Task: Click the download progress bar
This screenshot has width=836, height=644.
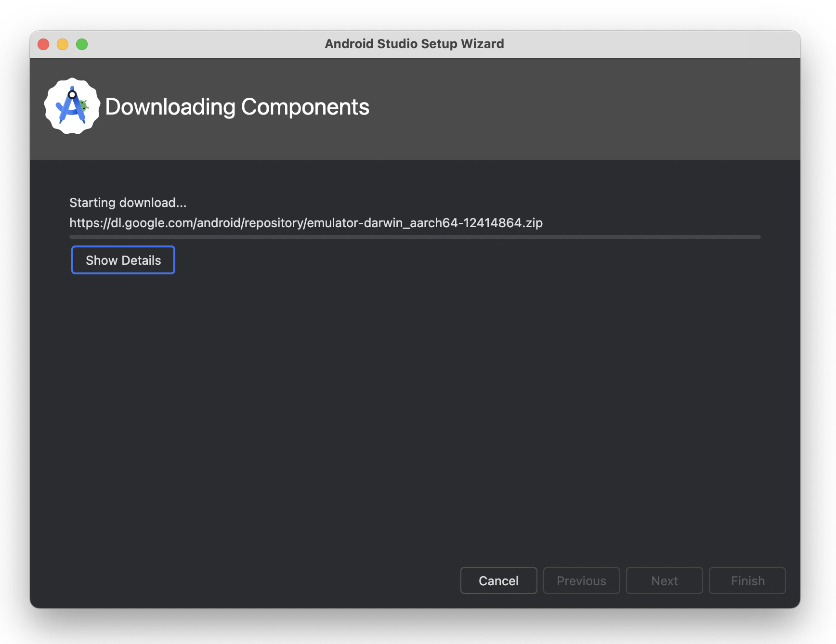Action: tap(415, 237)
